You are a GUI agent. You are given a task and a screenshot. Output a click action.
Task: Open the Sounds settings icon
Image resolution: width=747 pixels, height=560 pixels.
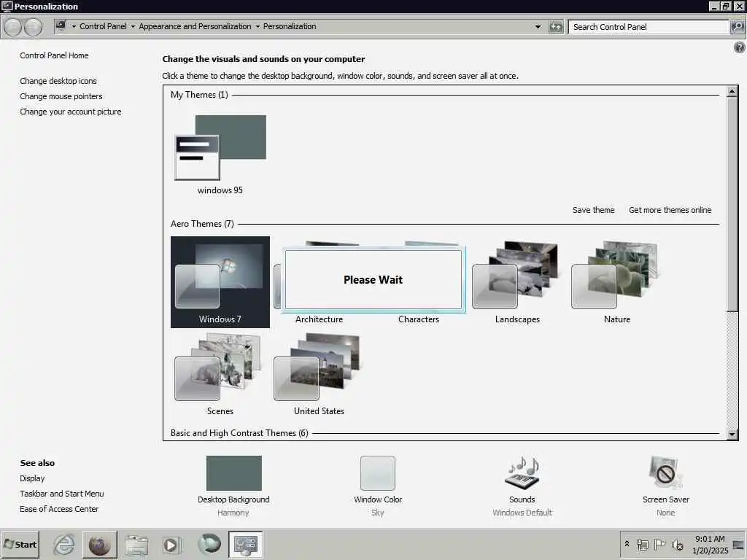point(522,472)
